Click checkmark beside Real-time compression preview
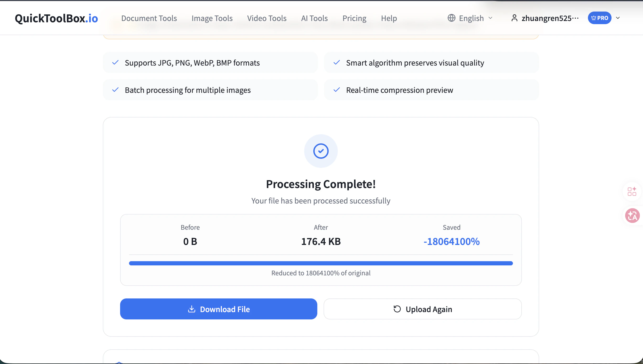Image resolution: width=643 pixels, height=364 pixels. coord(337,90)
